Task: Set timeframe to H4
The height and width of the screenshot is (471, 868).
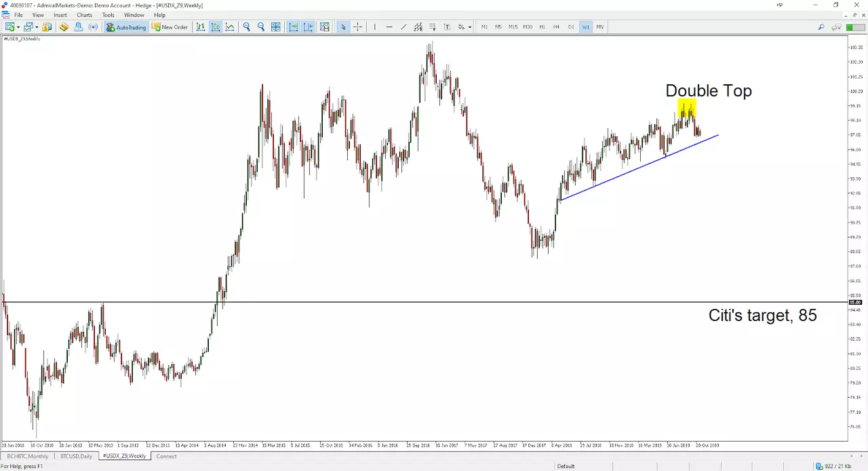Action: 556,27
